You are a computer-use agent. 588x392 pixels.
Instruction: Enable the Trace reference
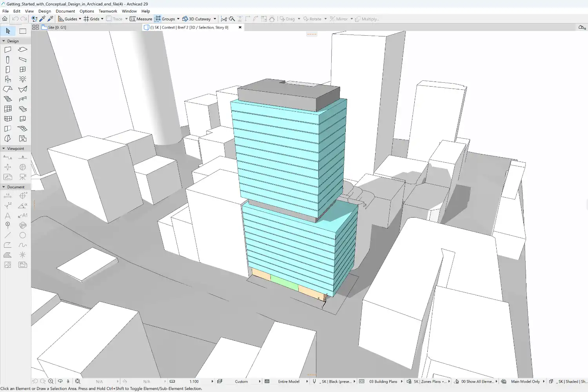[x=116, y=18]
